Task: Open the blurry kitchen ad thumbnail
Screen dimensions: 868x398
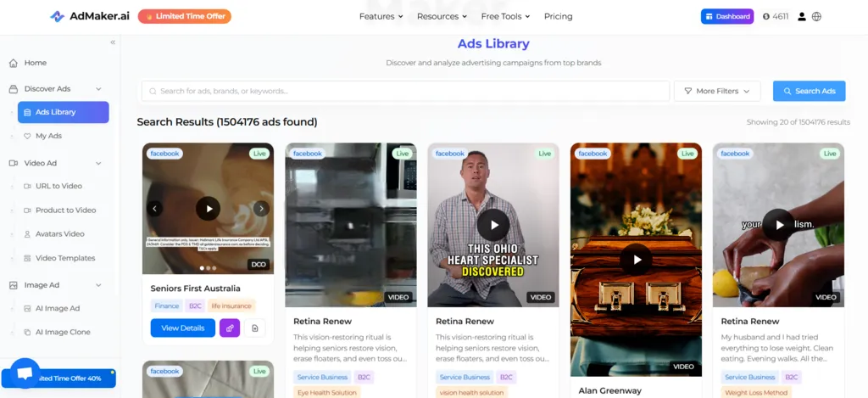Action: click(351, 225)
